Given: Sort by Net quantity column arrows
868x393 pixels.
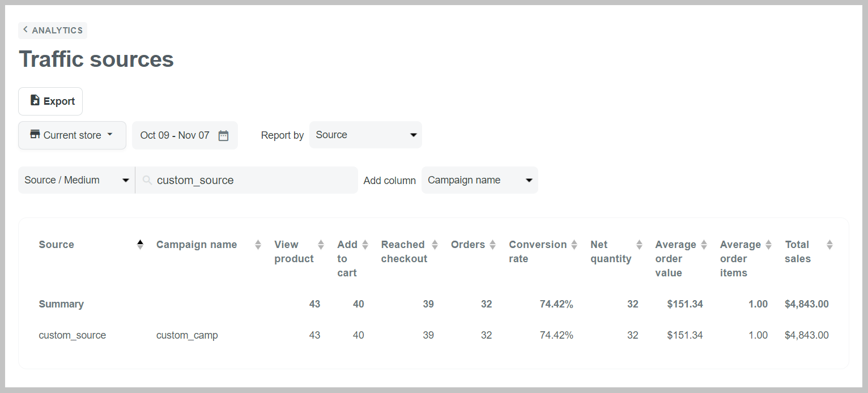Looking at the screenshot, I should click(x=639, y=245).
